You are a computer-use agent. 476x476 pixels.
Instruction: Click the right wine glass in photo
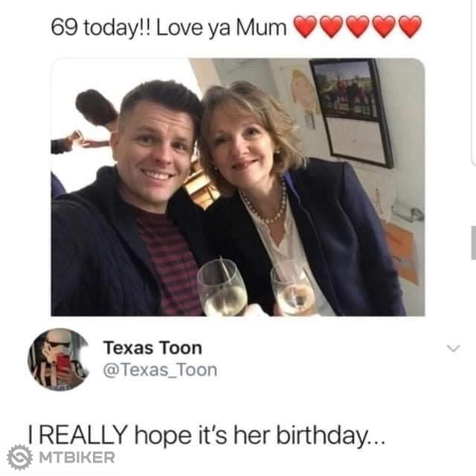pyautogui.click(x=293, y=287)
